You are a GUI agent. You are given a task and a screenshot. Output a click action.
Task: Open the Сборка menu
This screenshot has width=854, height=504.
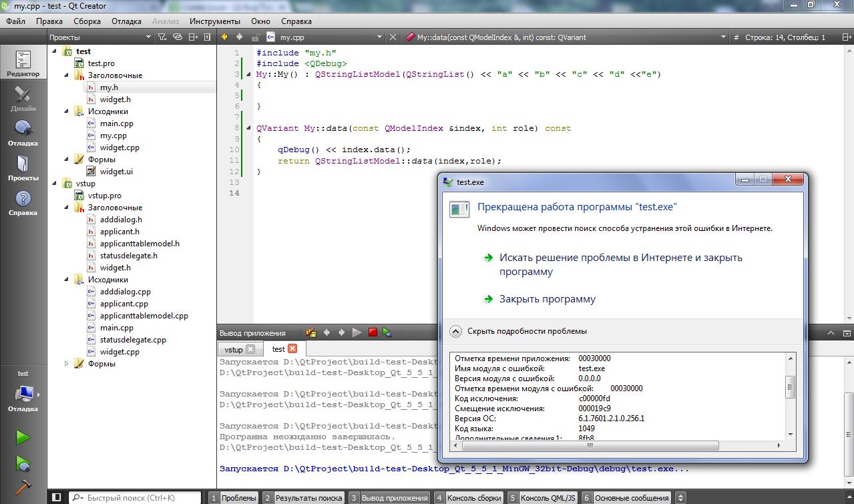coord(87,21)
